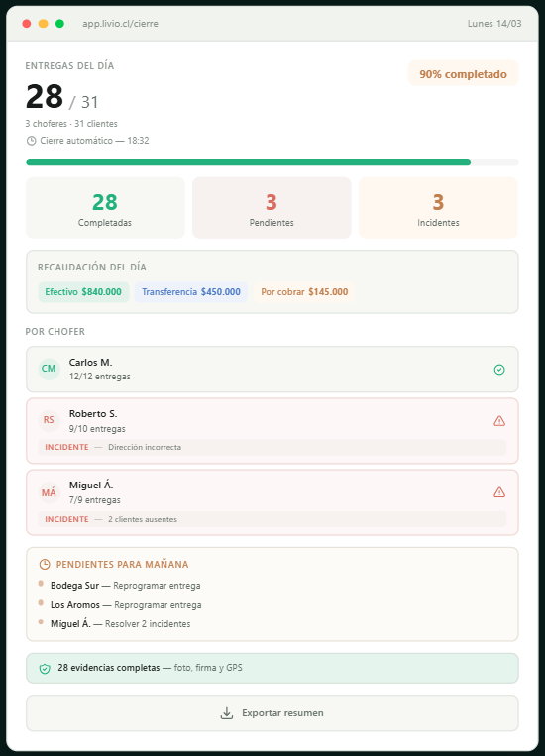545x756 pixels.
Task: Click the green delivery progress bar
Action: tap(249, 162)
